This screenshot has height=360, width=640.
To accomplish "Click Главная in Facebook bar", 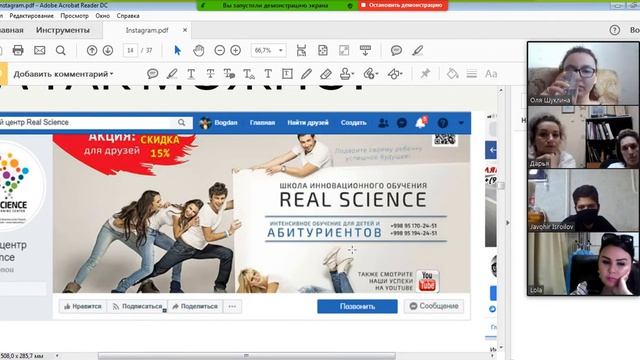I will click(262, 122).
